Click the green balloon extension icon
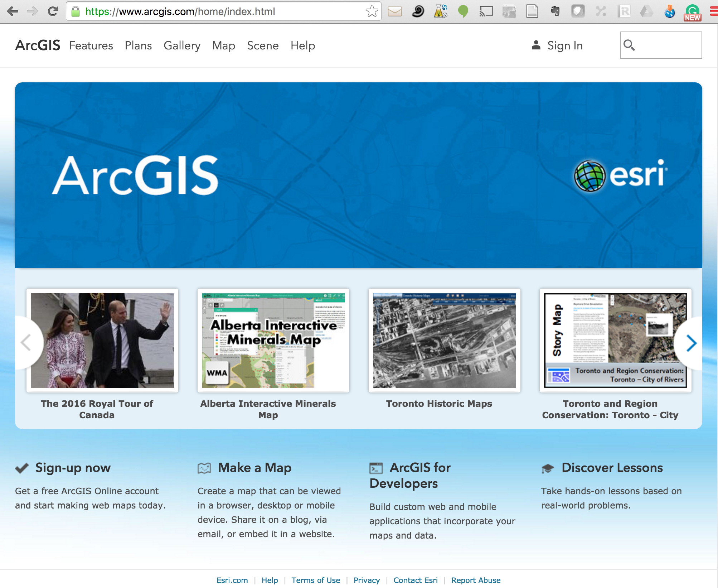Viewport: 718px width, 588px height. pos(463,11)
